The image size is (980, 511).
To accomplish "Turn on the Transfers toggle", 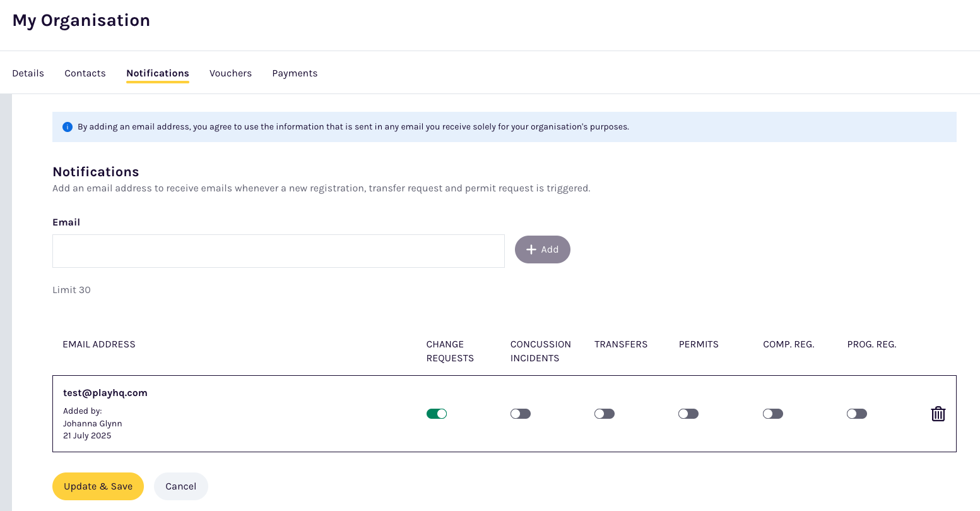I will (604, 414).
